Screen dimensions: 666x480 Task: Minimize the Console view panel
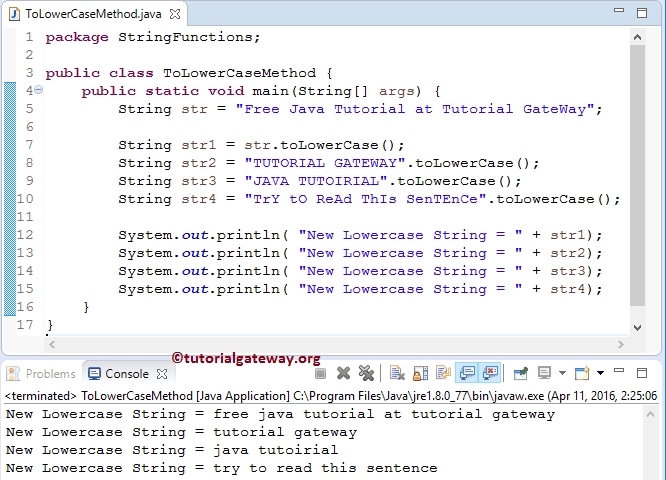[x=619, y=371]
